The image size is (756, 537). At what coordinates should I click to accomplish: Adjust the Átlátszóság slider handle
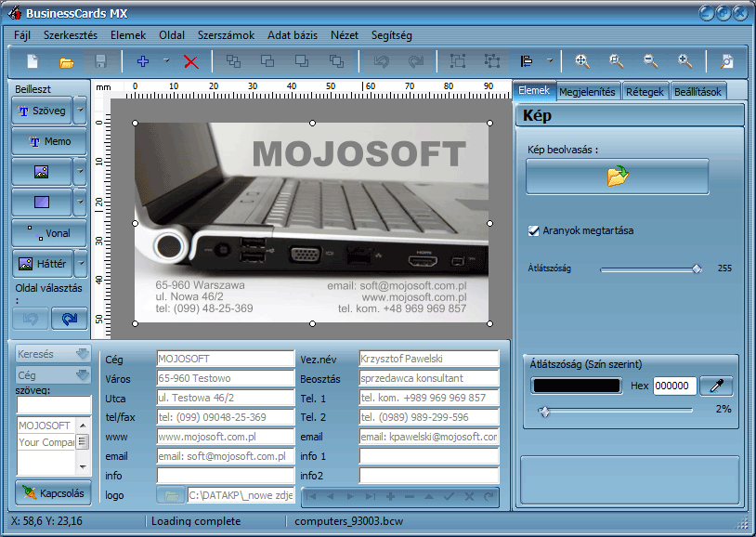697,269
